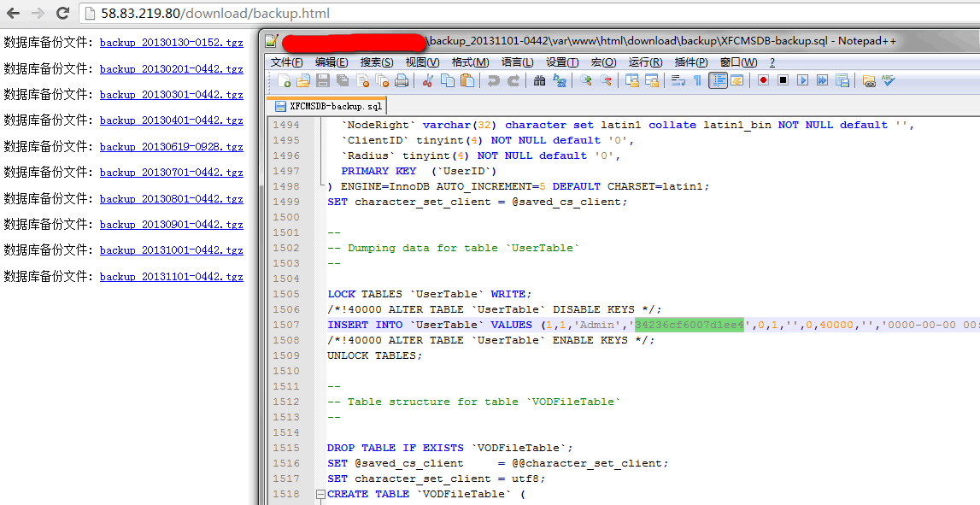Click the Zoom Out icon
The image size is (980, 505).
click(605, 80)
